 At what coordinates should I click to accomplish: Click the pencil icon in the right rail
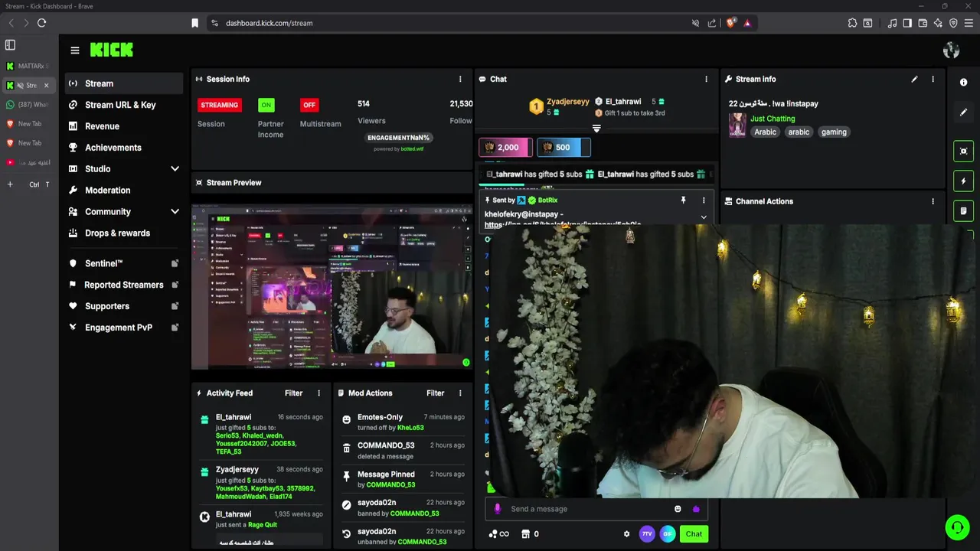click(x=963, y=112)
